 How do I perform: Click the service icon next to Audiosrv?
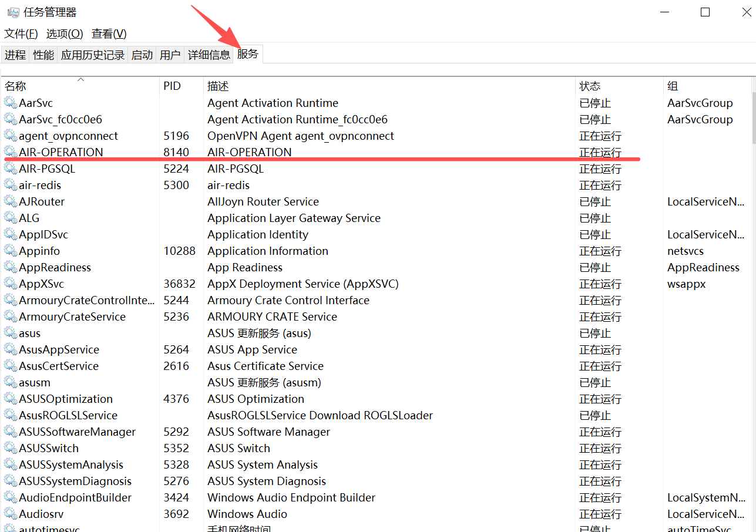pyautogui.click(x=11, y=514)
